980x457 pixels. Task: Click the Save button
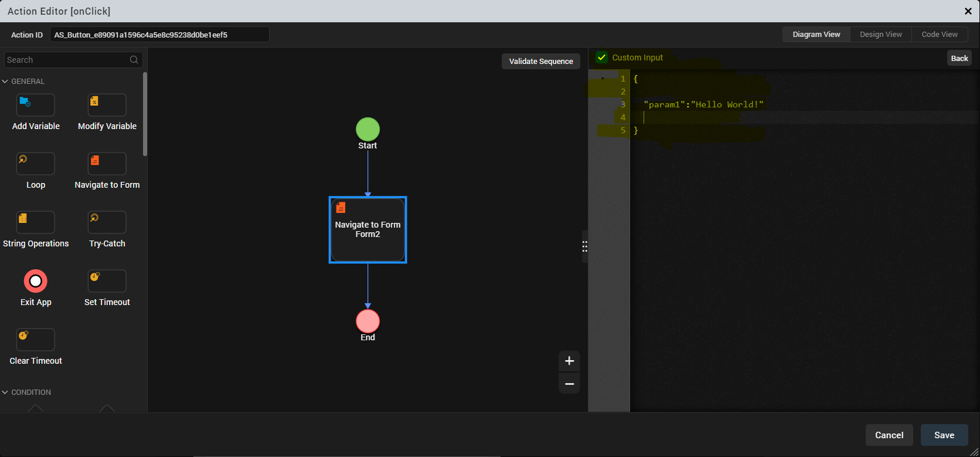(x=944, y=435)
